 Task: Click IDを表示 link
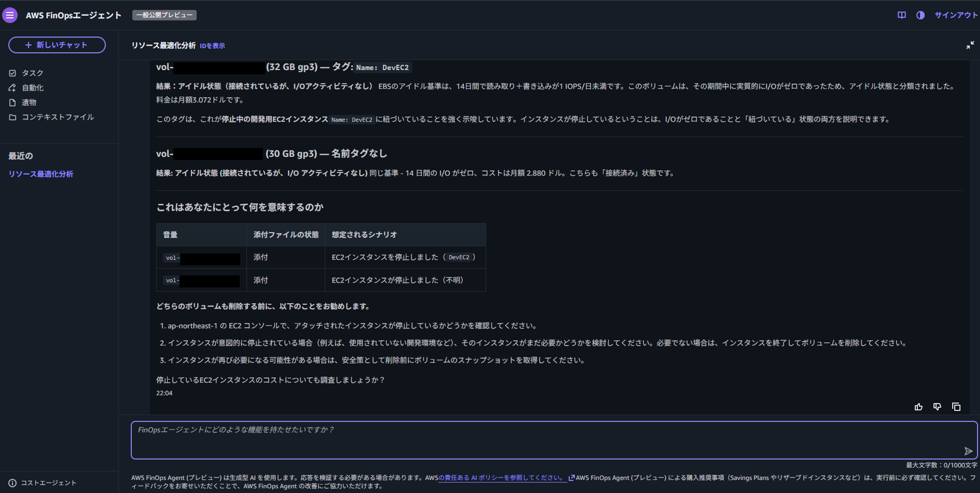(212, 46)
